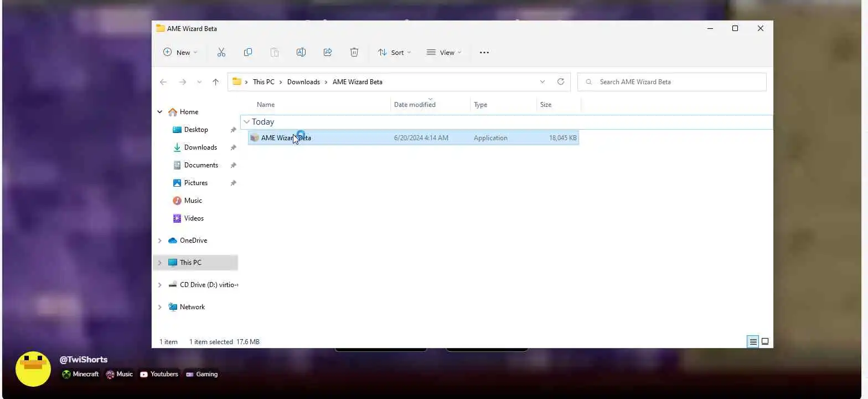868x399 pixels.
Task: Click the AME Wizard Beta application icon
Action: coord(255,138)
